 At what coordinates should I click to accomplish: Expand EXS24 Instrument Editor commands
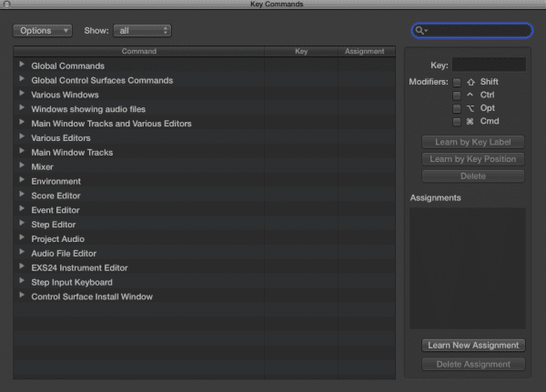coord(21,267)
